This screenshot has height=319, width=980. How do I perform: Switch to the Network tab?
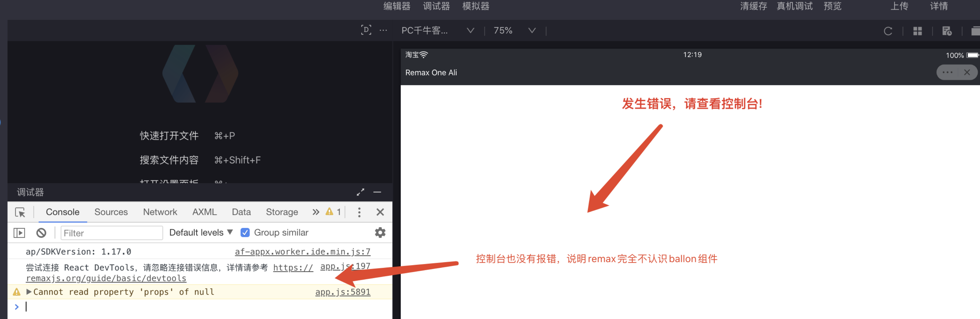[x=160, y=212]
